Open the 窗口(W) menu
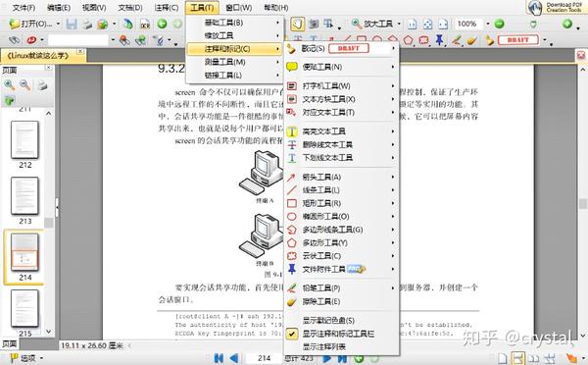 pyautogui.click(x=238, y=7)
